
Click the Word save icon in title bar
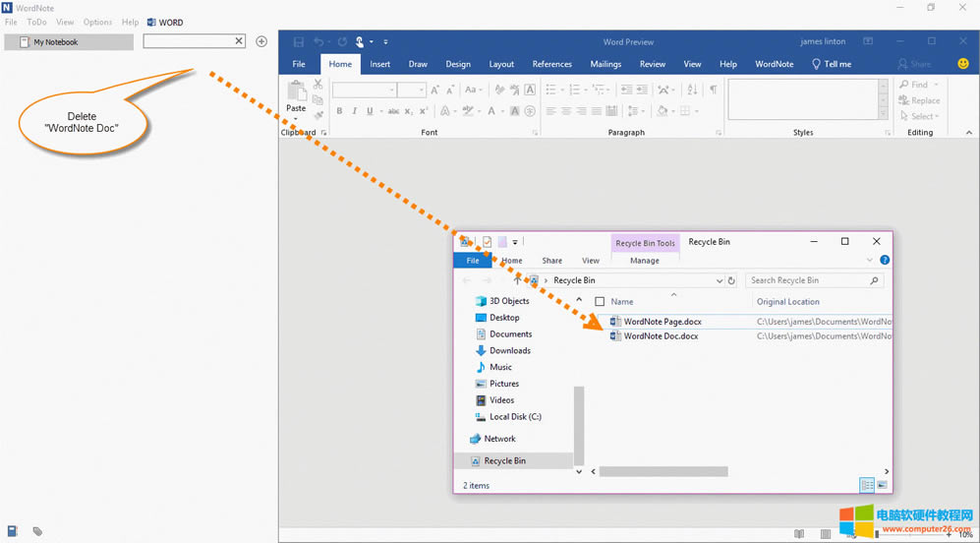click(299, 42)
